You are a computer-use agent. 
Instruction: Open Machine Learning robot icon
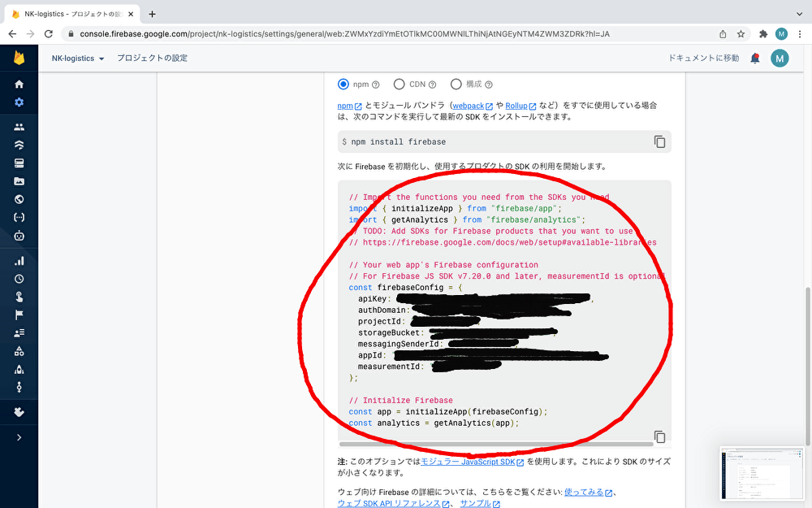point(19,236)
